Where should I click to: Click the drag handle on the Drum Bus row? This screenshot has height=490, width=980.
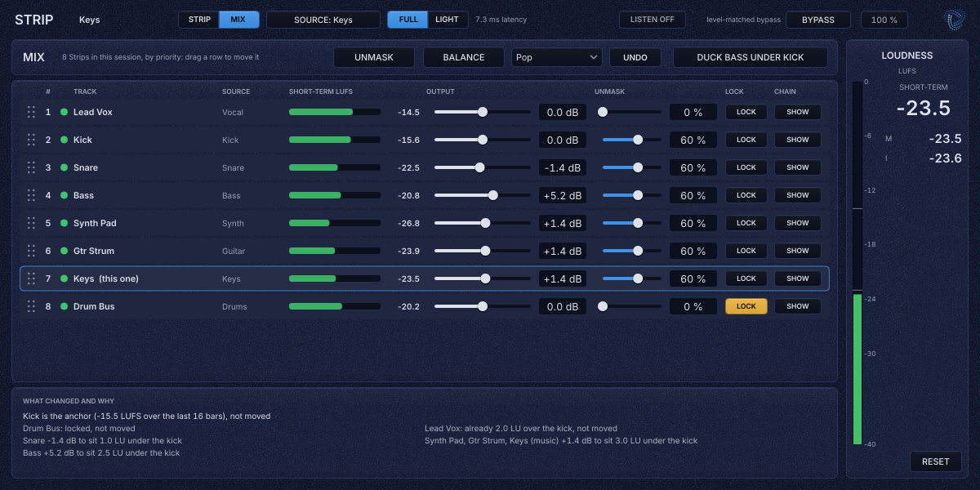[31, 306]
